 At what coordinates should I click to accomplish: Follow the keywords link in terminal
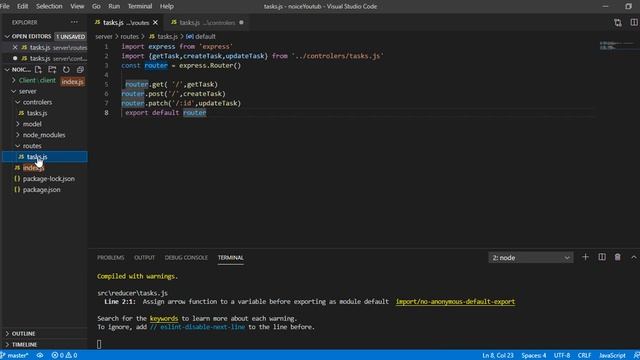164,318
